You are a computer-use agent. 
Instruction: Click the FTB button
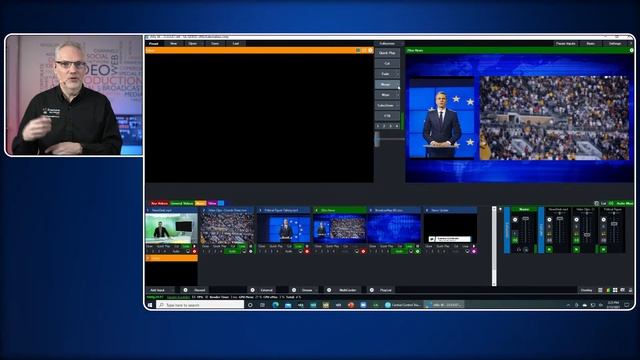coord(387,116)
